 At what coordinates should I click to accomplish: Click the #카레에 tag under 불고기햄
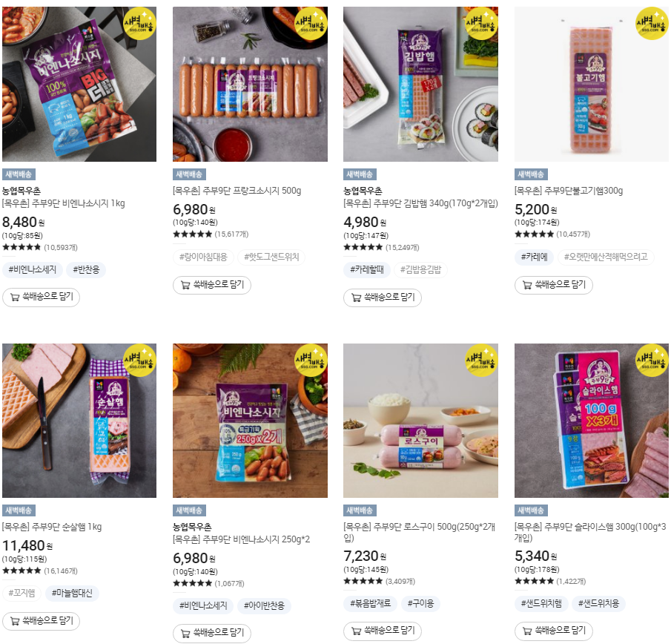click(x=534, y=257)
